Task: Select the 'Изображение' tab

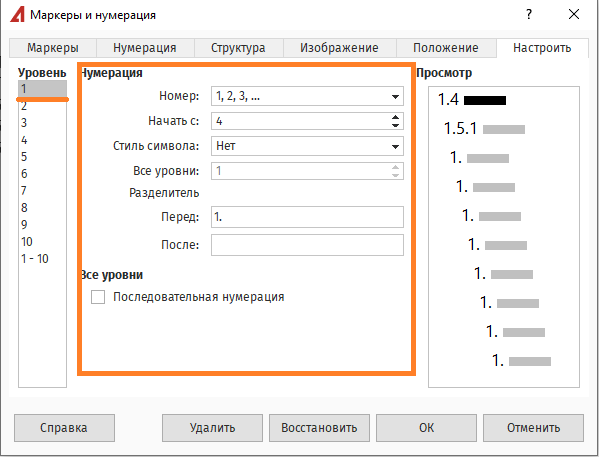Action: 340,48
